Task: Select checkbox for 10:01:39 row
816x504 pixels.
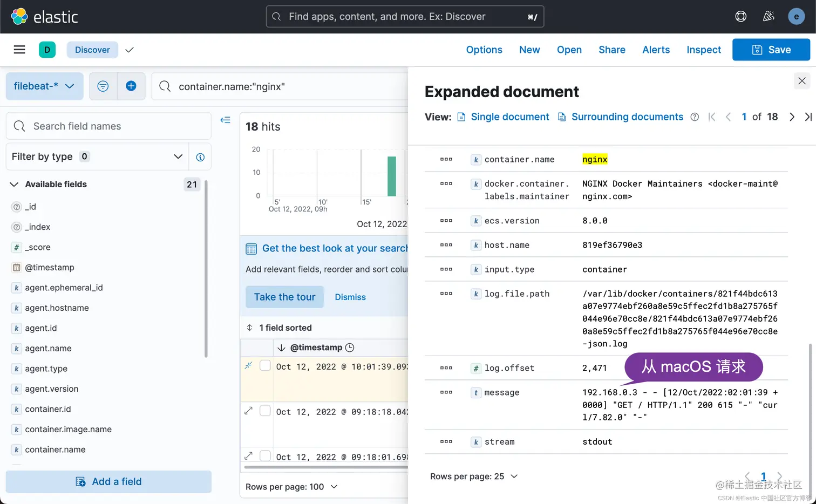Action: click(x=265, y=365)
